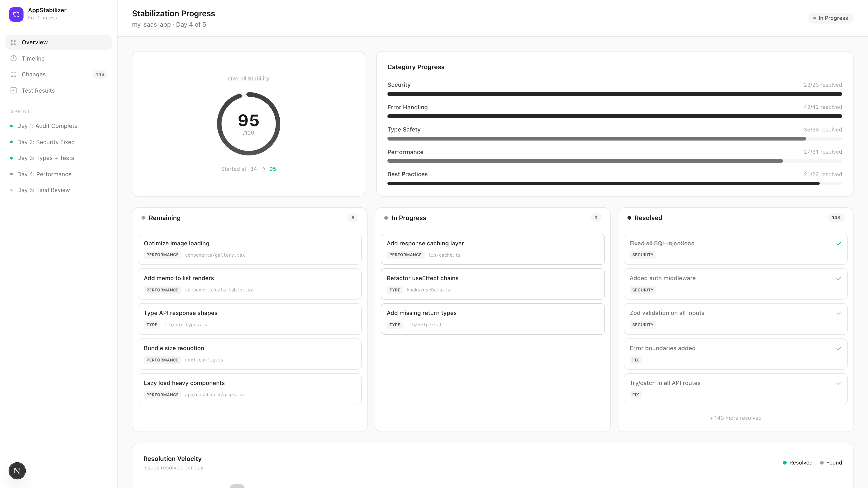Viewport: 868px width, 488px height.
Task: Click the + 143 more resolved link
Action: tap(736, 418)
